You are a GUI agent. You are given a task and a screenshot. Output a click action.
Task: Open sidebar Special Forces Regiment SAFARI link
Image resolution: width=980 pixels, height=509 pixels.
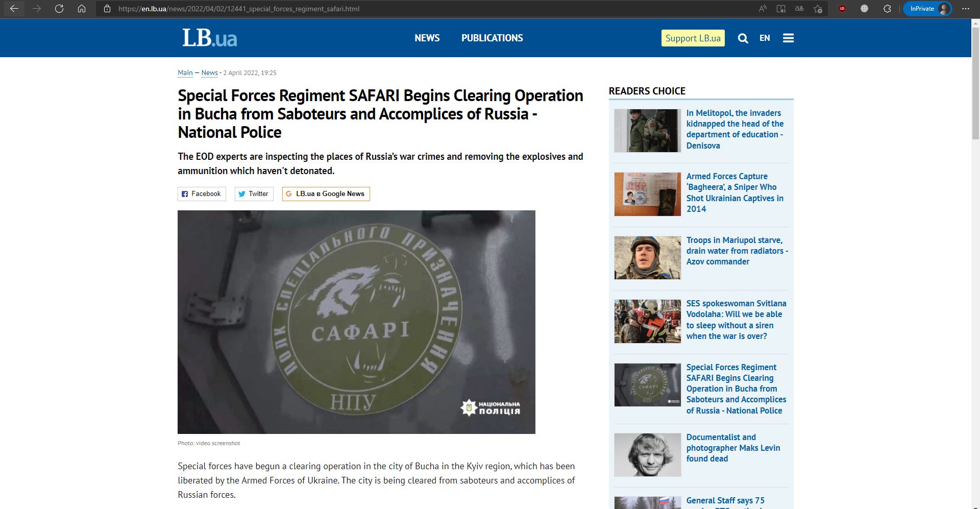click(x=736, y=389)
